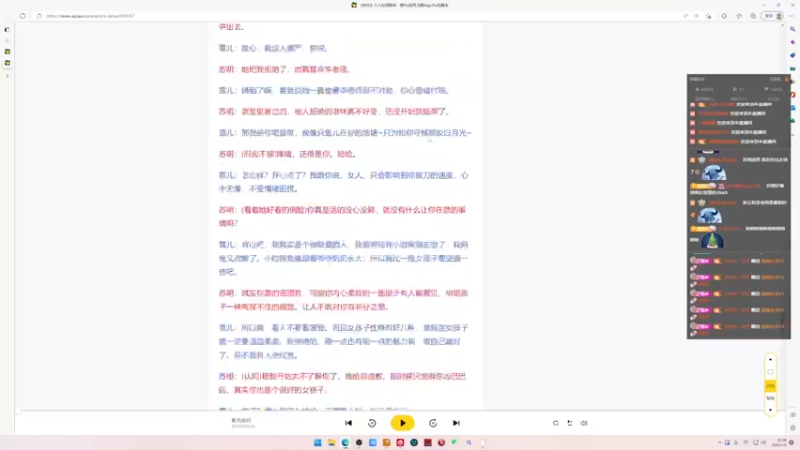Click the zoom magnifier in the address bar

click(696, 16)
